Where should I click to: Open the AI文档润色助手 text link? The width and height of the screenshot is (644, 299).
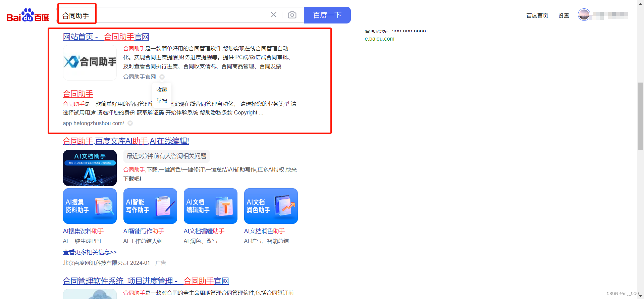pos(265,231)
